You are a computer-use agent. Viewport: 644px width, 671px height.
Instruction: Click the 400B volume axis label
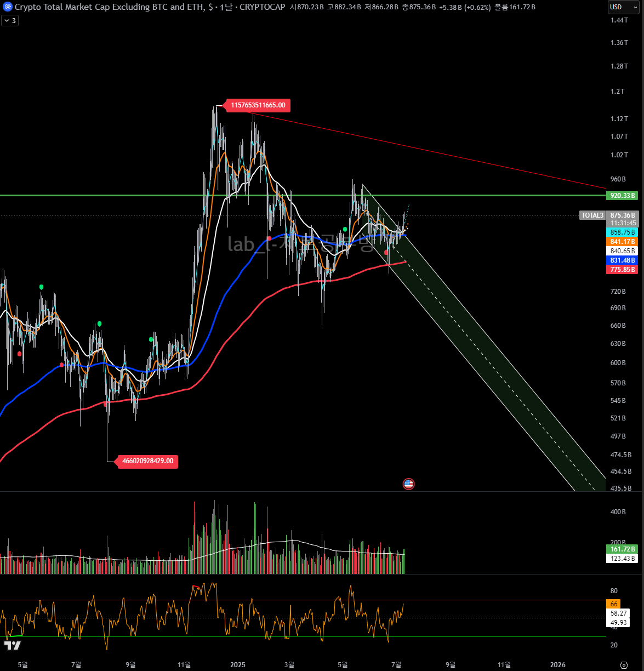click(618, 512)
